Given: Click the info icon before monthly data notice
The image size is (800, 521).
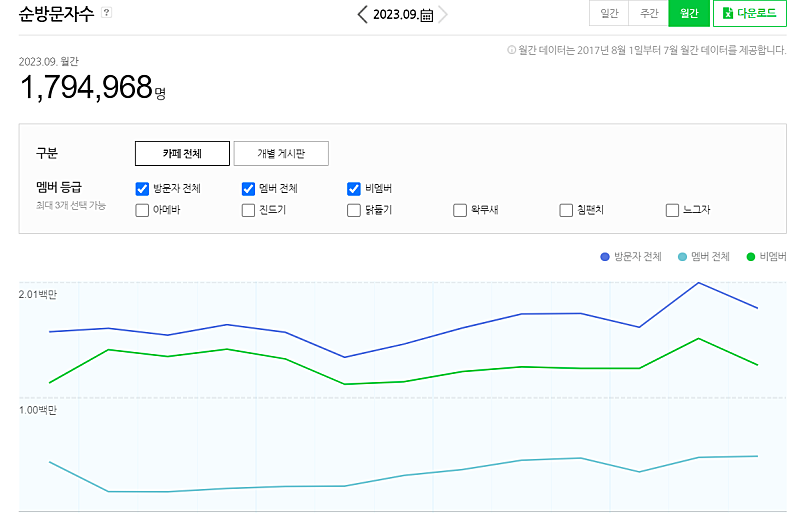Looking at the screenshot, I should [x=512, y=50].
